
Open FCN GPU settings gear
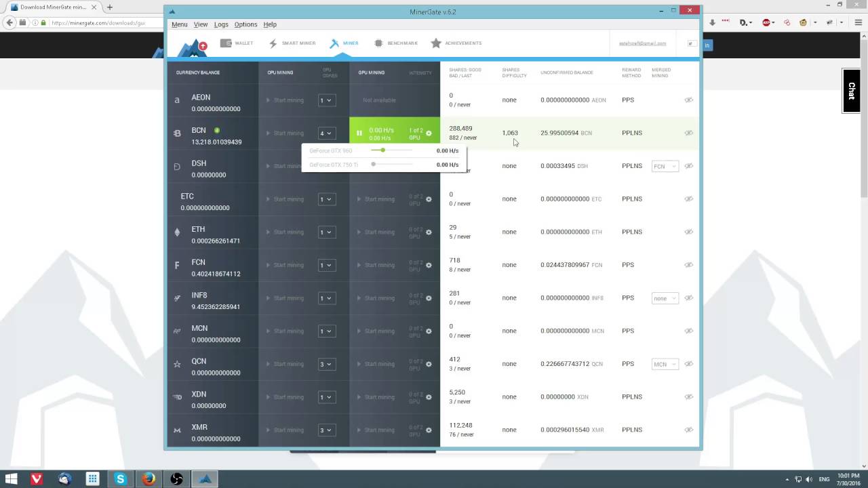[429, 265]
